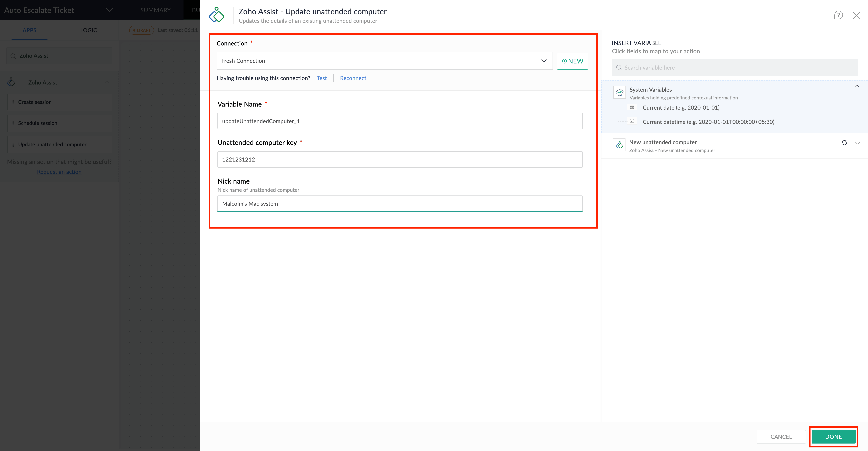868x451 pixels.
Task: Click the Unattended computer key field
Action: pyautogui.click(x=400, y=159)
